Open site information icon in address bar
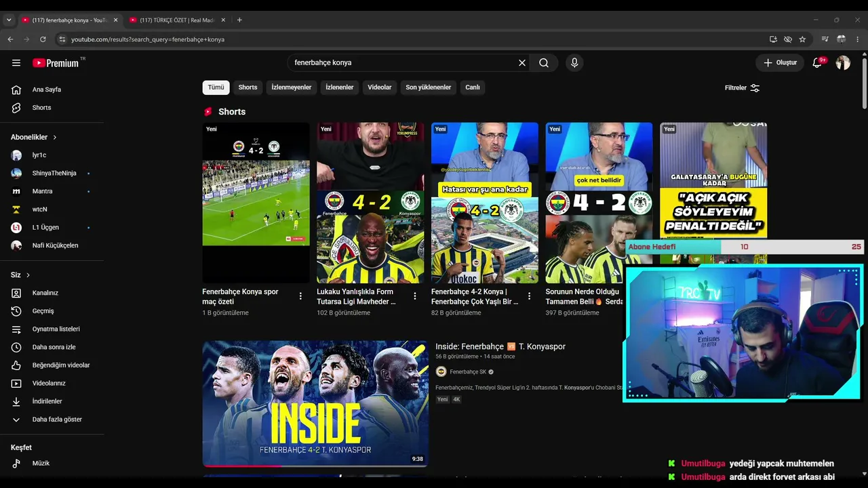This screenshot has height=488, width=868. (62, 39)
